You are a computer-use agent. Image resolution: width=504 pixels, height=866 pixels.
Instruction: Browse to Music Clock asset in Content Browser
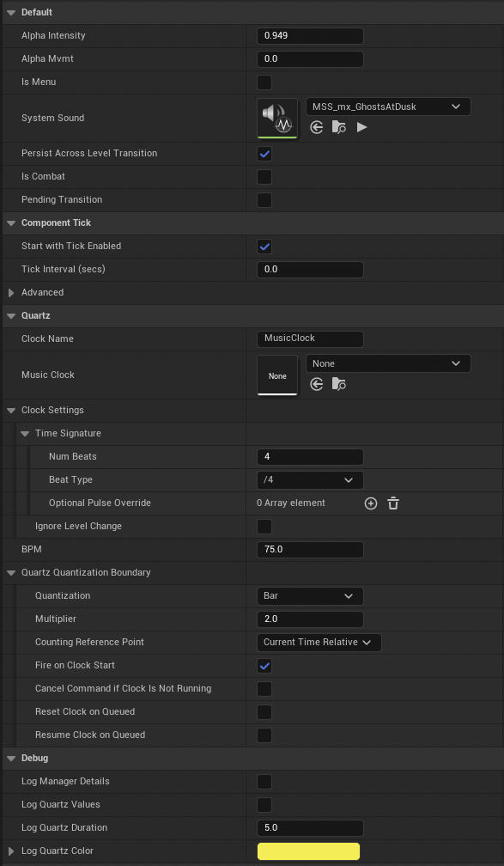(339, 384)
